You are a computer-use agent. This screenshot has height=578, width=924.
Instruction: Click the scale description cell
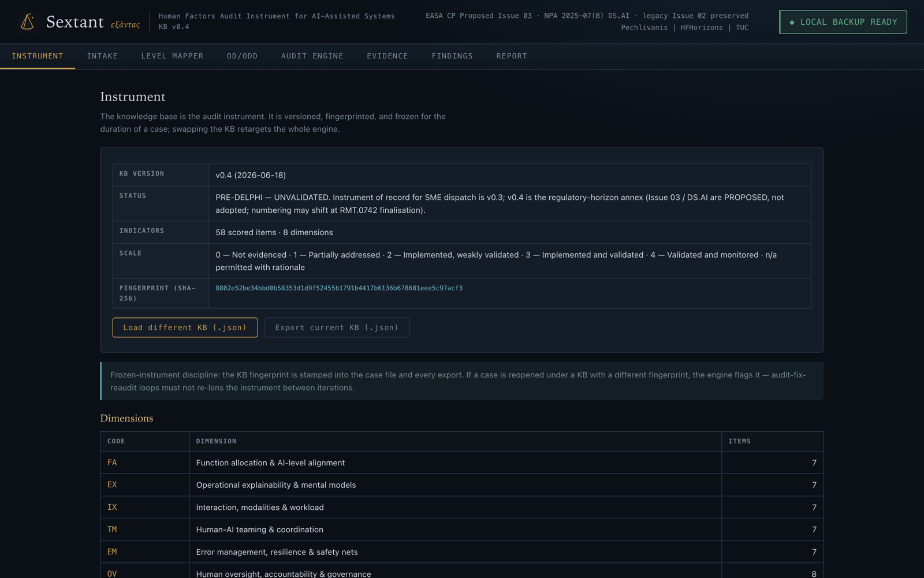tap(510, 261)
